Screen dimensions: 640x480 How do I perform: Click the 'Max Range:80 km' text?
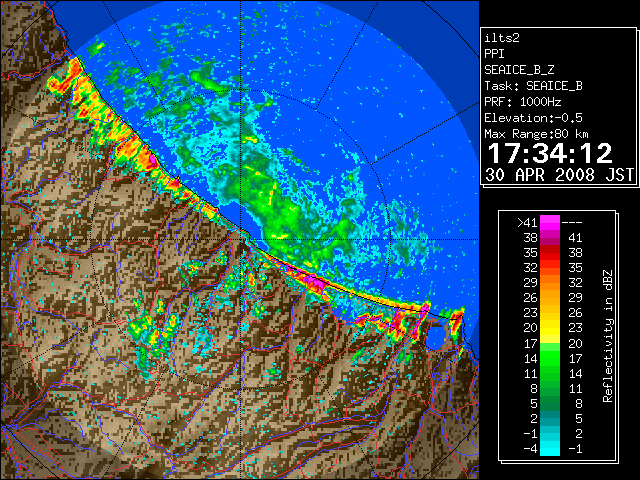click(x=536, y=134)
